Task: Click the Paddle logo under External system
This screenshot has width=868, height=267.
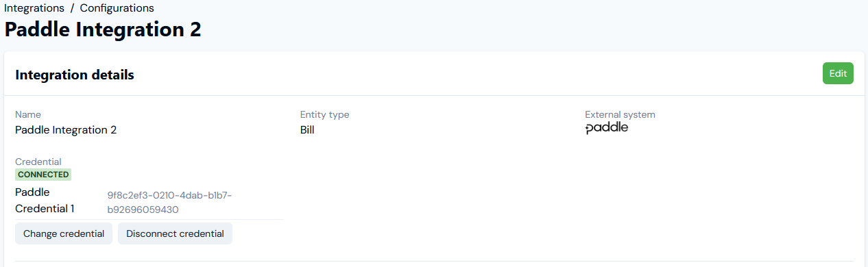Action: (607, 128)
